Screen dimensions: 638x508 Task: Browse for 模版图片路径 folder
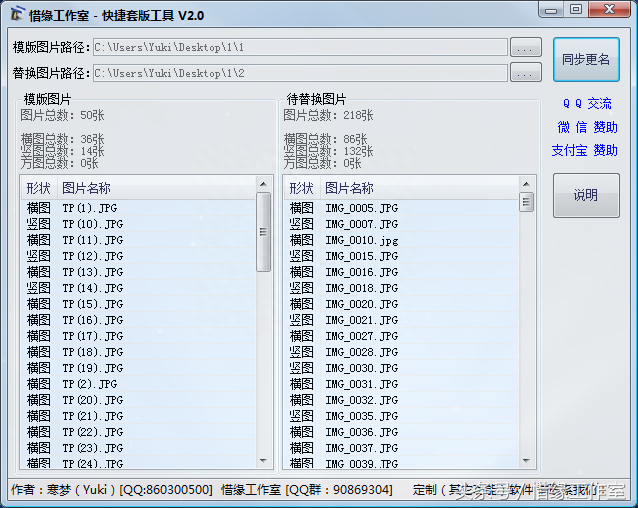525,47
